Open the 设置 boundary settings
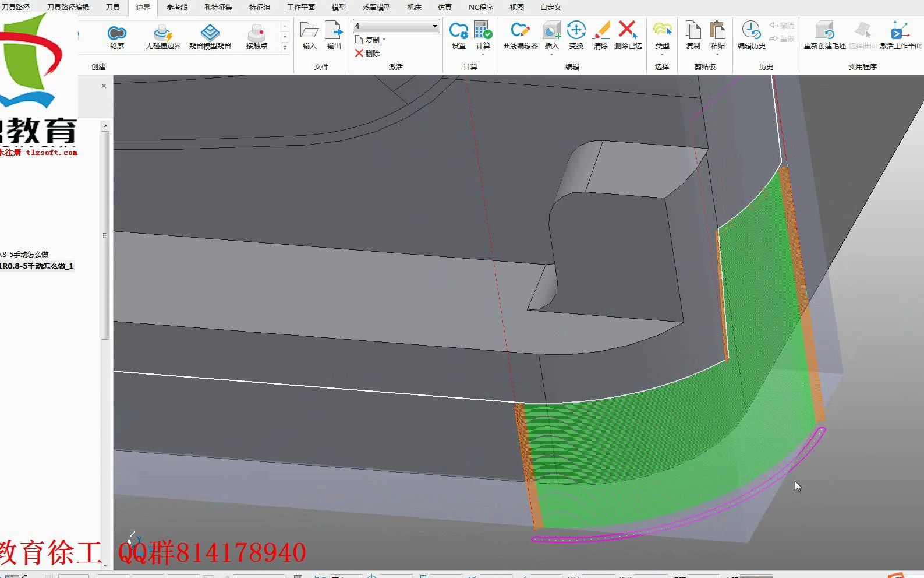Viewport: 924px width, 578px height. pyautogui.click(x=459, y=36)
